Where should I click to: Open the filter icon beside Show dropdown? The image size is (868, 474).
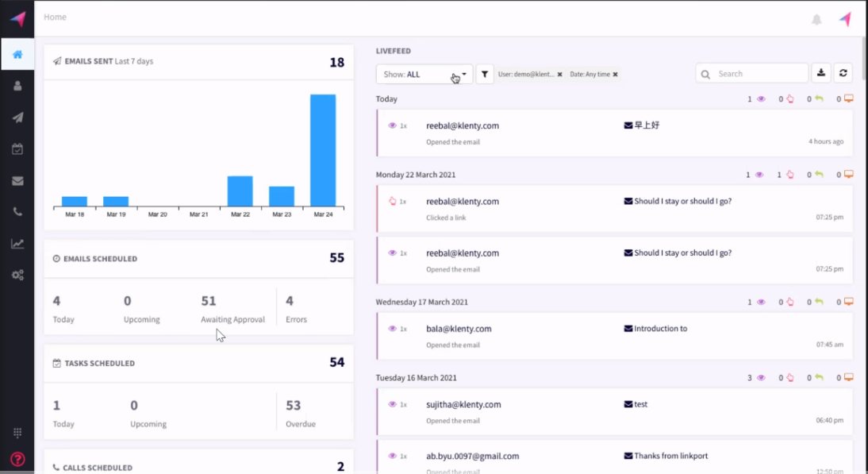(485, 73)
